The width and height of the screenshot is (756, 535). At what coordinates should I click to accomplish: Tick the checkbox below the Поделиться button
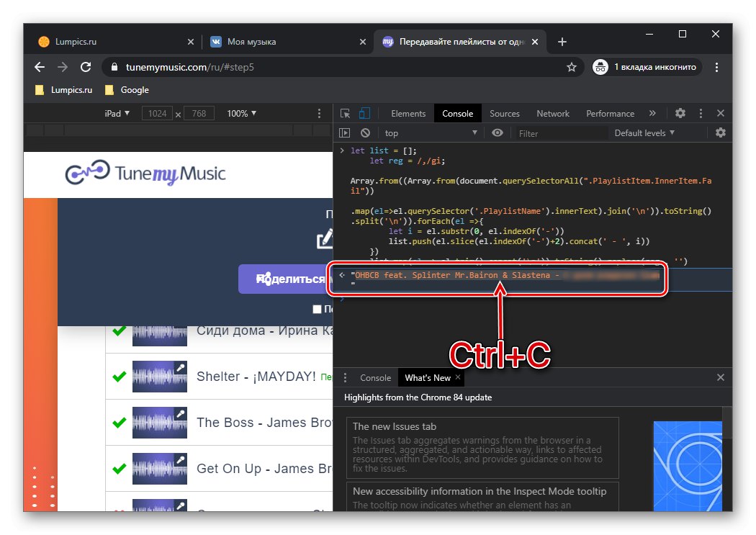[317, 309]
